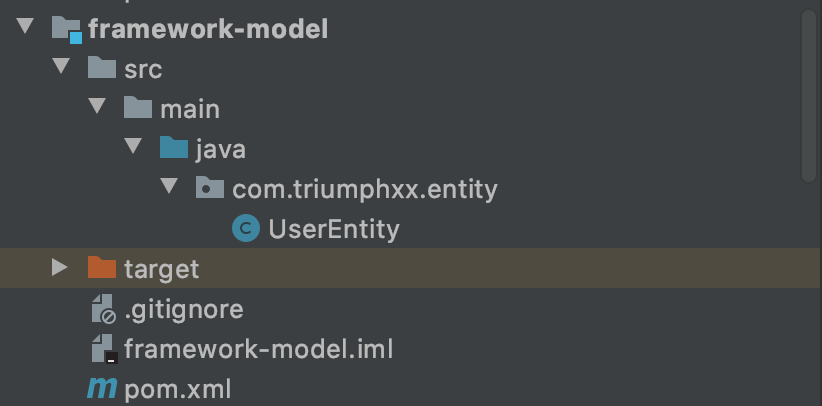Click the .gitignore file icon

point(102,310)
